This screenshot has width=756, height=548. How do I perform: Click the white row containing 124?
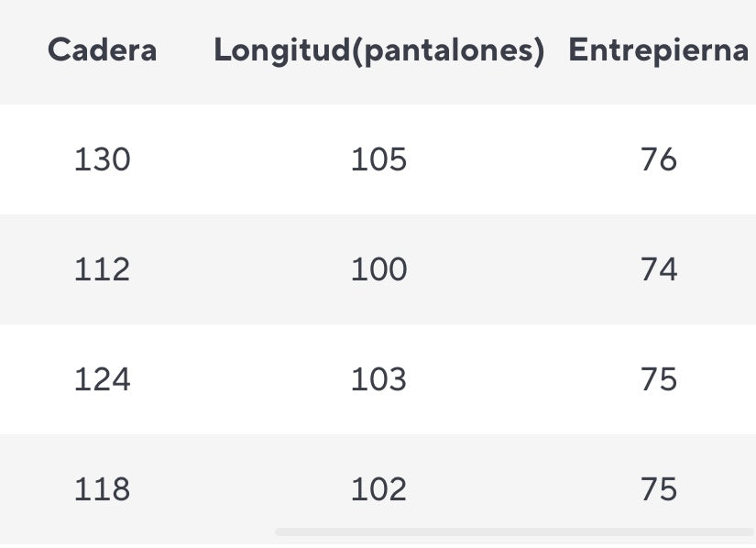(x=378, y=379)
